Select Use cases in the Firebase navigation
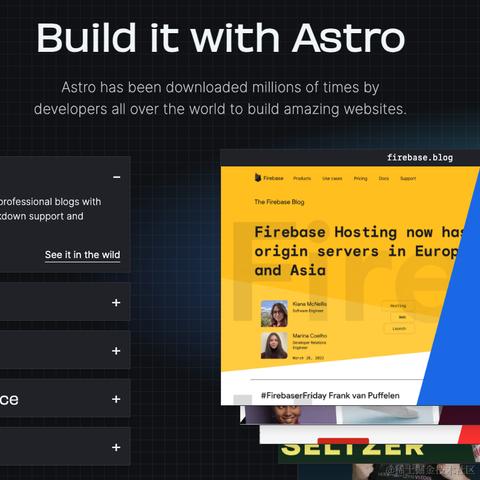The image size is (480, 480). tap(332, 178)
